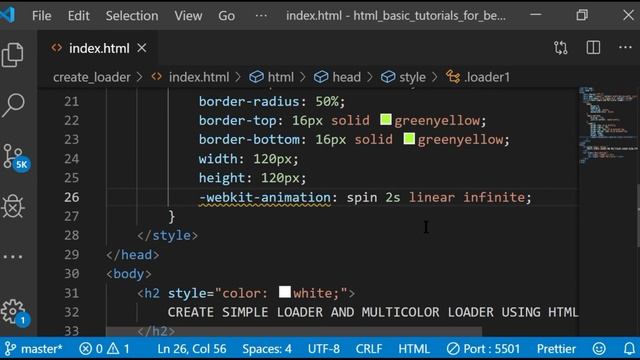Screen dimensions: 640x360
Task: Show additional views ellipsis in activity bar
Action: pyautogui.click(x=13, y=257)
